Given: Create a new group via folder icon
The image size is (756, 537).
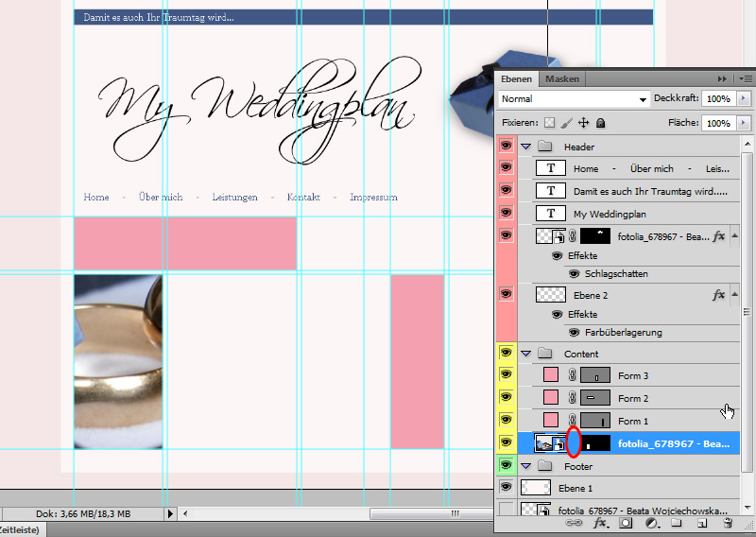Looking at the screenshot, I should tap(676, 523).
